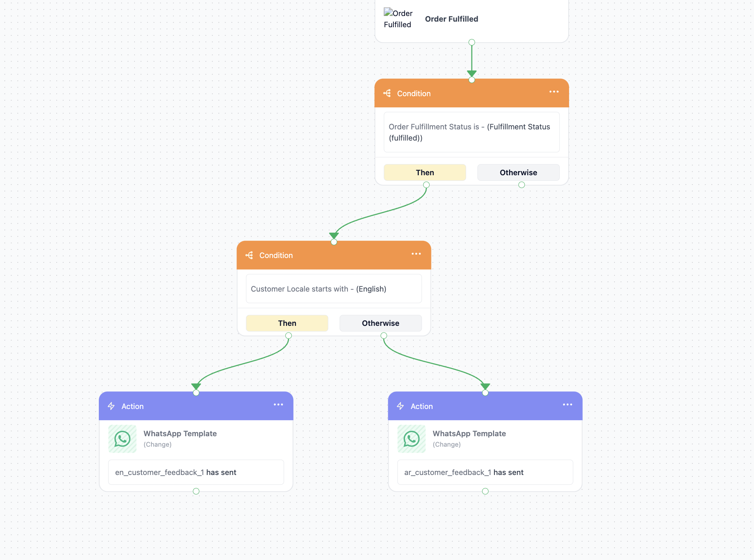Click WhatsApp Template title in the en_customer_feedback_1 action
754x560 pixels.
(180, 434)
